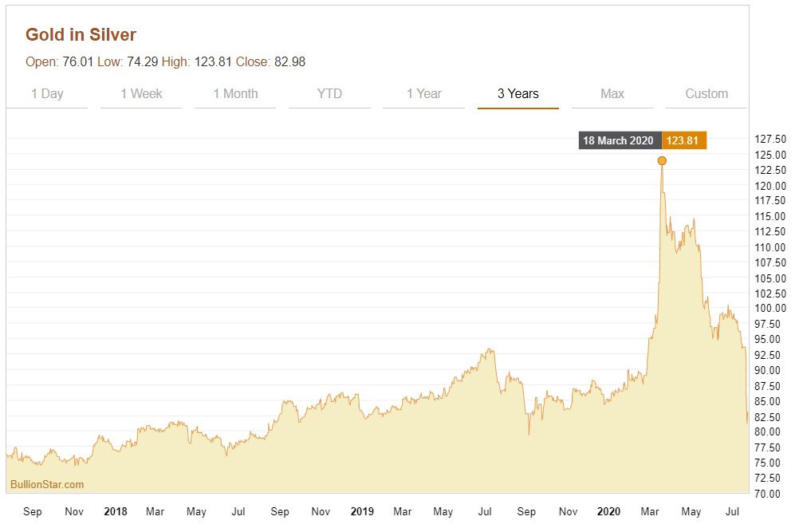The image size is (799, 532).
Task: Select the 1 Day range tab
Action: coord(47,94)
